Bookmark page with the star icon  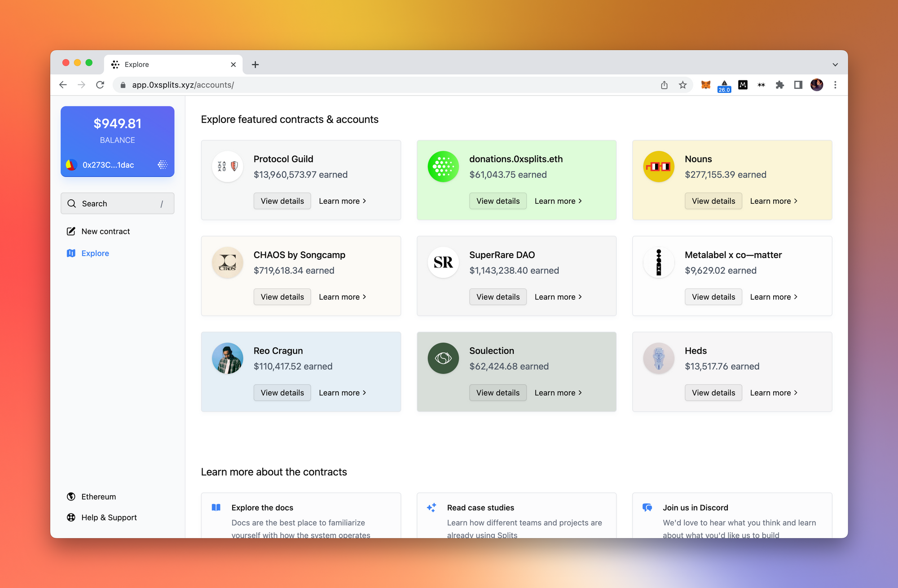[682, 85]
